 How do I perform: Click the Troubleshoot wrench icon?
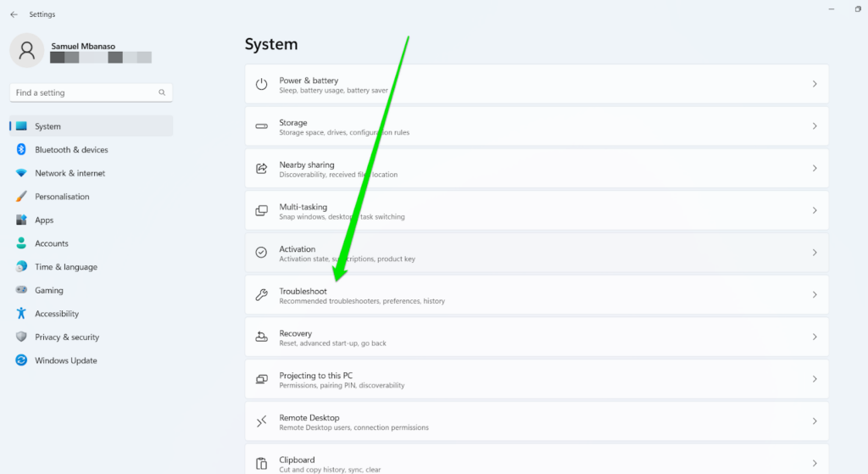(262, 295)
